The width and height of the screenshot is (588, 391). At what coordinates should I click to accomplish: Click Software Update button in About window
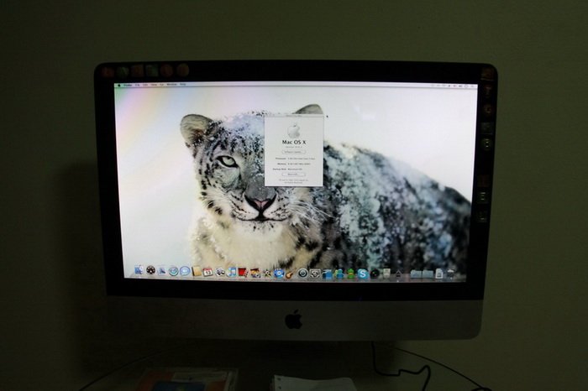click(x=294, y=152)
